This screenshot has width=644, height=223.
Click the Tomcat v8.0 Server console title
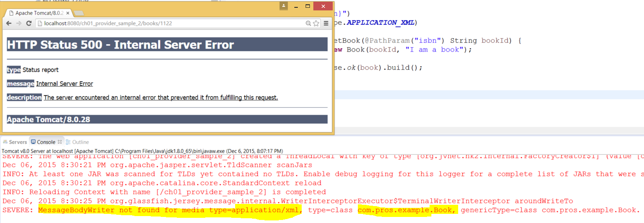[x=142, y=151]
